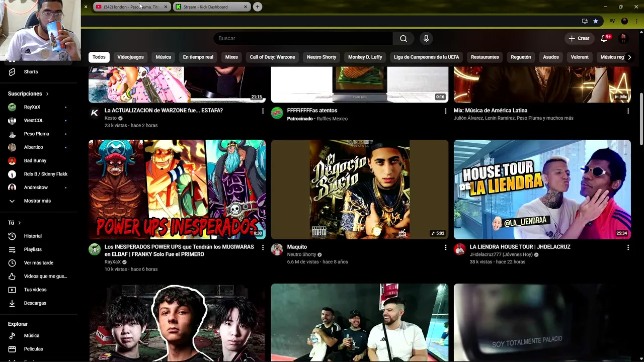Open the account avatar menu
The image size is (644, 362).
click(623, 38)
